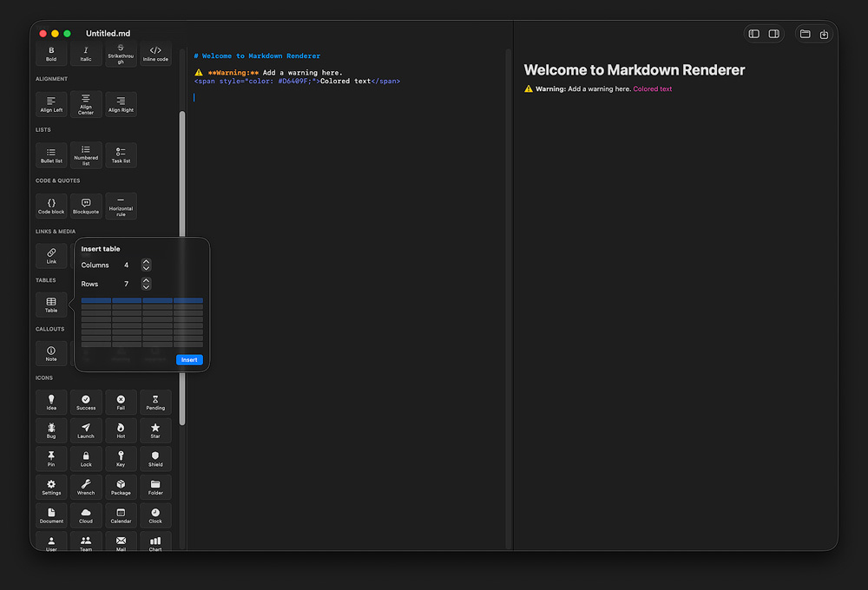Viewport: 868px width, 590px height.
Task: Insert a Horizontal rule
Action: pyautogui.click(x=121, y=206)
